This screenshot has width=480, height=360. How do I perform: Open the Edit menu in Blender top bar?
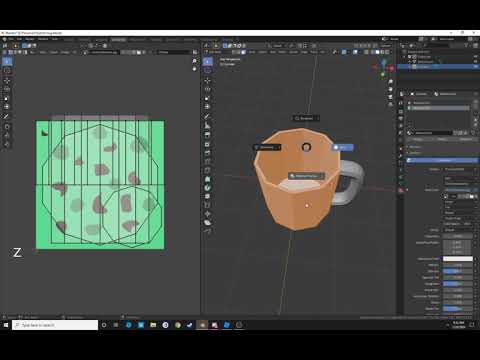[19, 39]
